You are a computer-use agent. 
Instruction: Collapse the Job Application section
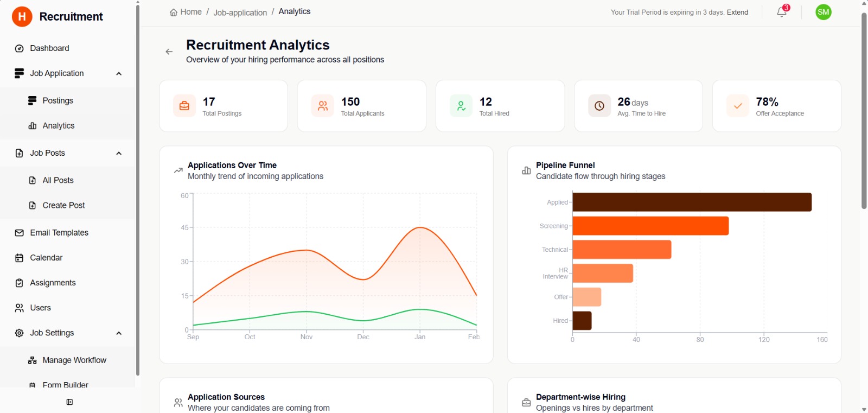point(119,74)
